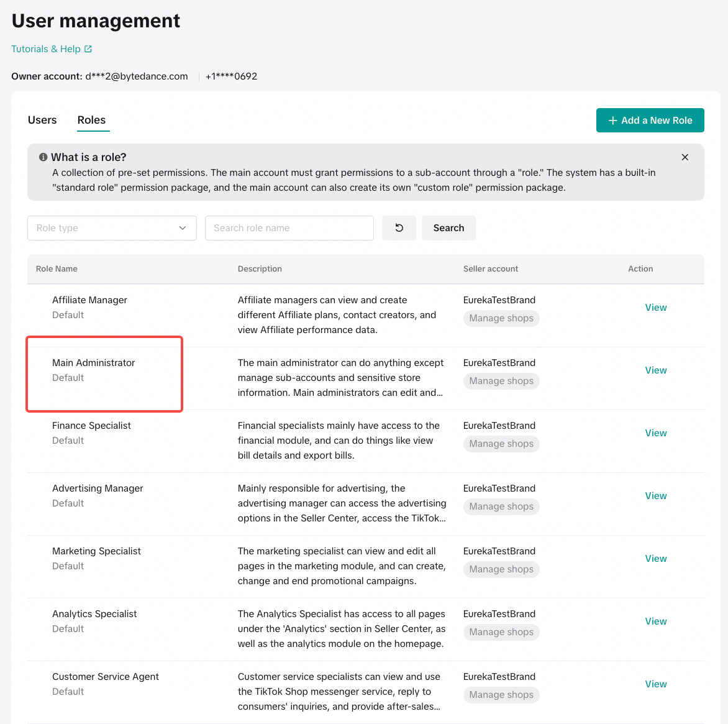This screenshot has height=724, width=728.
Task: Focus the Search role name field
Action: pos(289,228)
